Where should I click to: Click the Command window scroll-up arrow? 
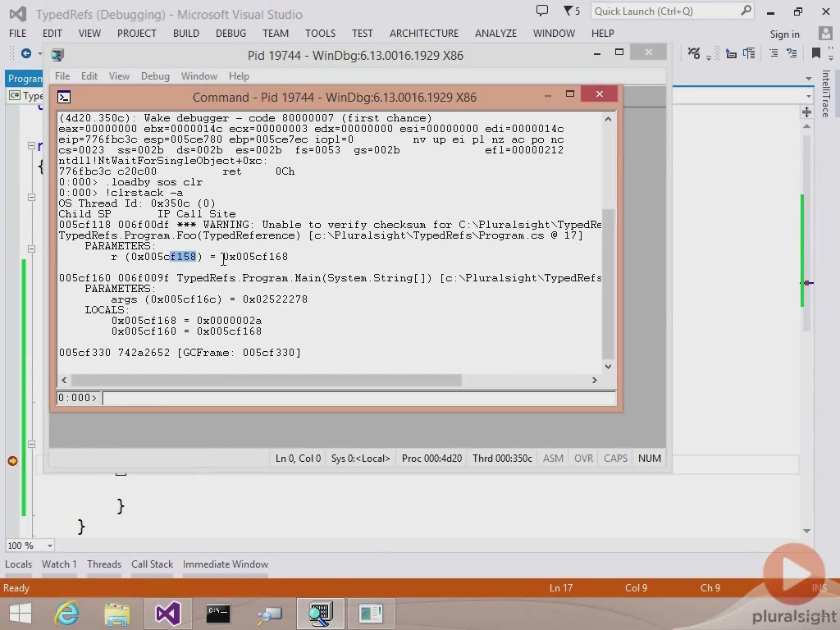[x=608, y=119]
